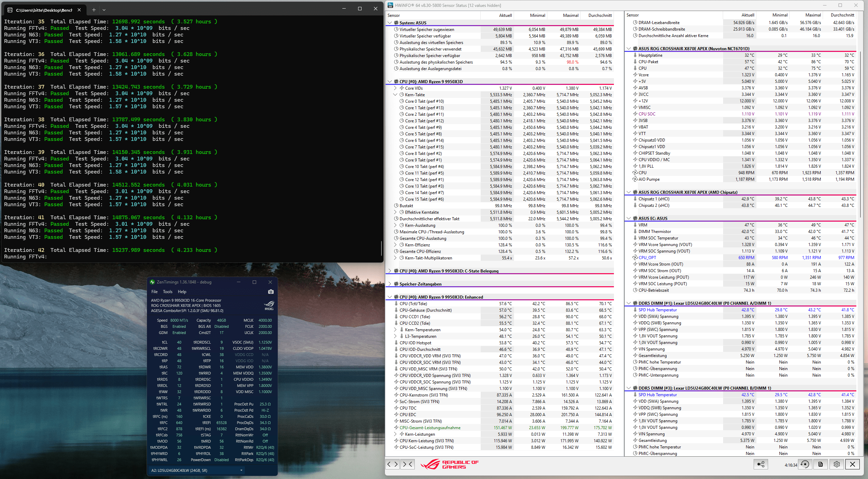868x479 pixels.
Task: Click the HWiNFO logging document icon
Action: (x=821, y=464)
